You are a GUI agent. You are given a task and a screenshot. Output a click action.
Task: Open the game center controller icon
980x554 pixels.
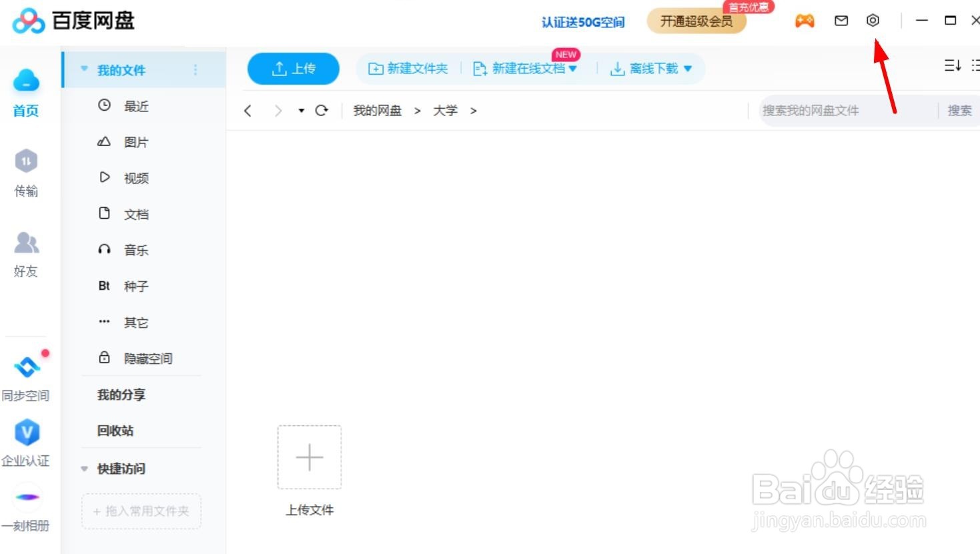pos(805,21)
